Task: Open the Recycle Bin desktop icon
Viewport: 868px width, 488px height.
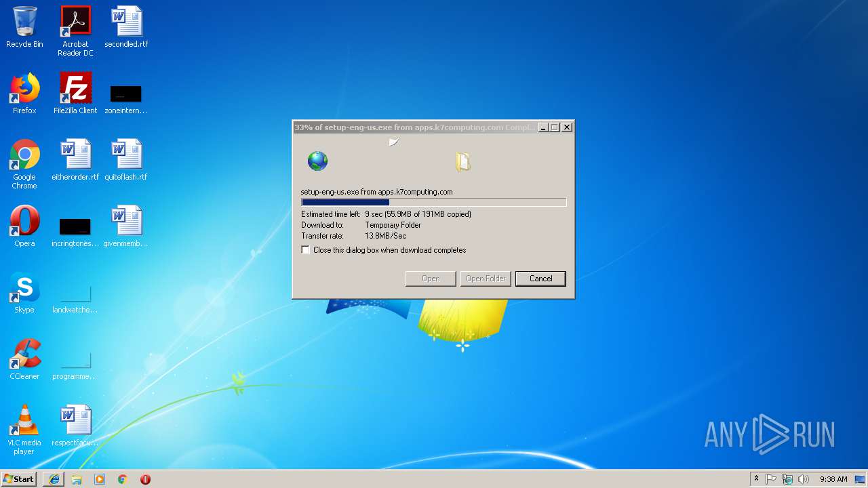Action: (24, 27)
